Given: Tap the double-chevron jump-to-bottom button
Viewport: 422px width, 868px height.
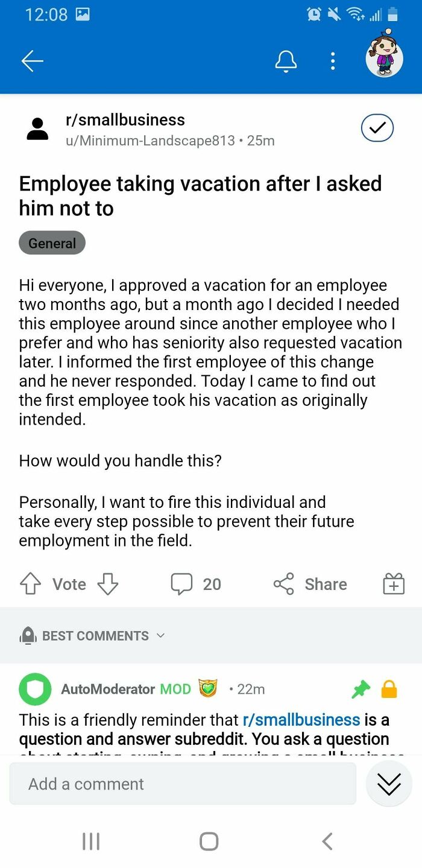Looking at the screenshot, I should tap(388, 784).
